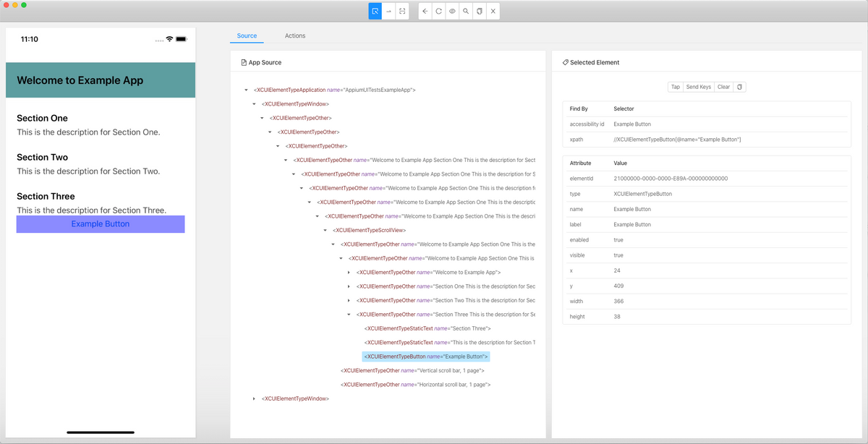Screen dimensions: 868x444
Task: Click the Selected Element tag icon
Action: [x=566, y=63]
